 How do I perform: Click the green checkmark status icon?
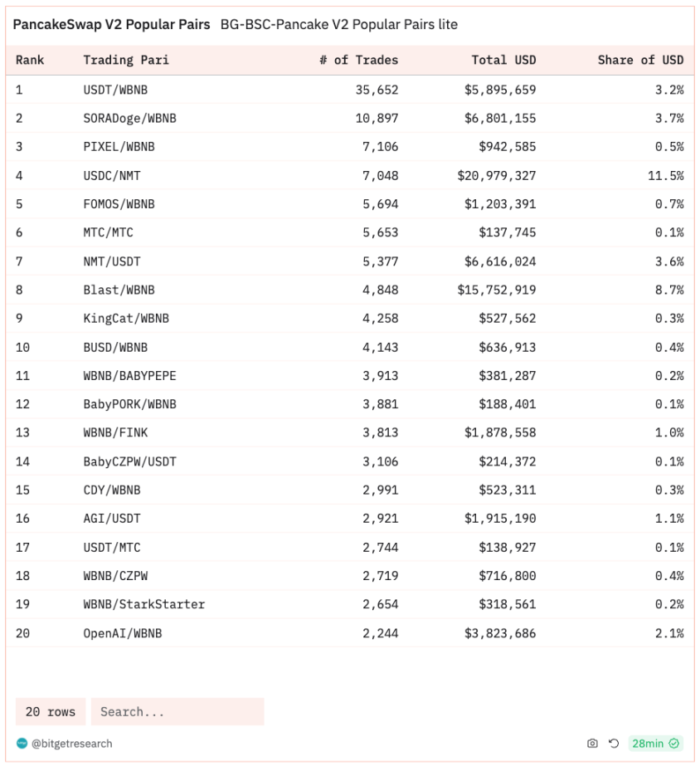pyautogui.click(x=674, y=743)
